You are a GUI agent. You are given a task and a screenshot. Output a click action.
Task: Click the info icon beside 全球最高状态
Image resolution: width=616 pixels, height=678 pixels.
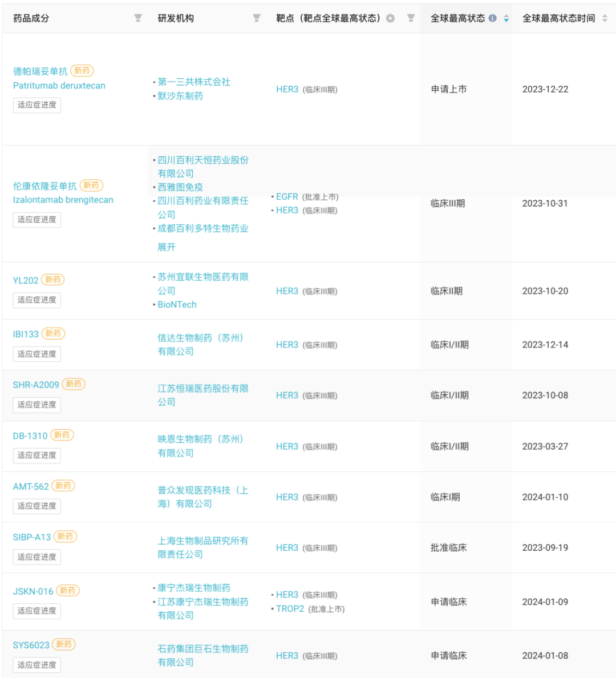pos(492,18)
